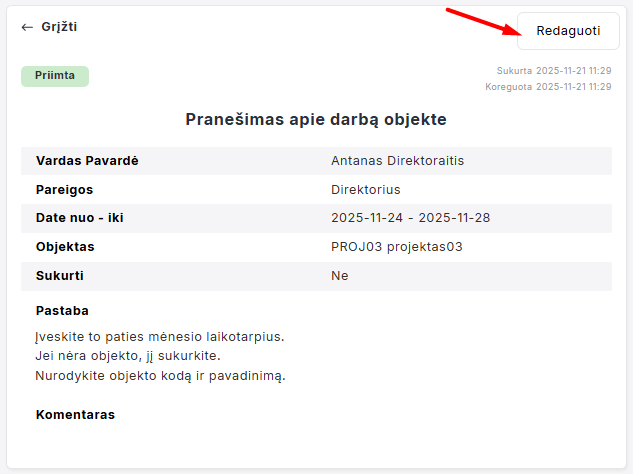Image resolution: width=633 pixels, height=474 pixels.
Task: Select the date range 2025-11-24 - 2025-11-28
Action: point(410,218)
